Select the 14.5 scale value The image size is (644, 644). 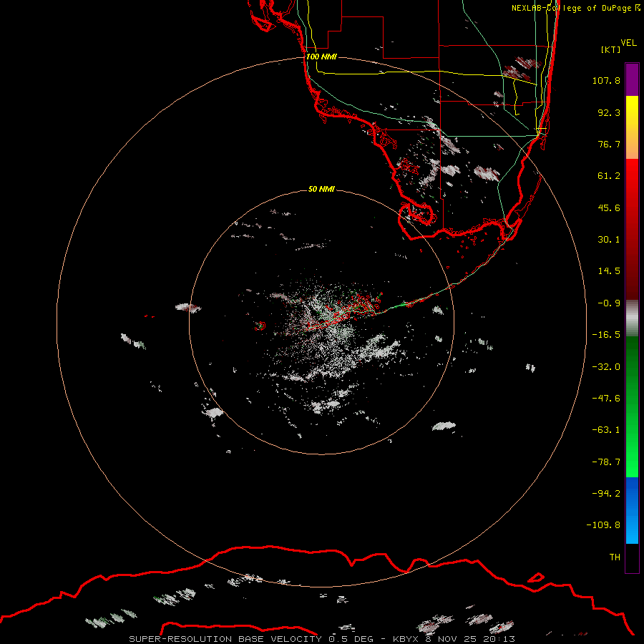[x=609, y=271]
